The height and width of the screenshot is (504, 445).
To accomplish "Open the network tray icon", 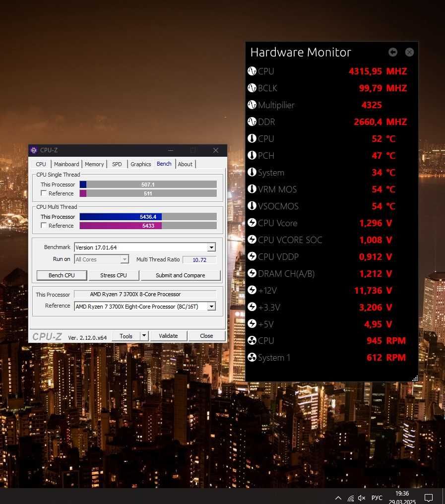I will tap(351, 498).
